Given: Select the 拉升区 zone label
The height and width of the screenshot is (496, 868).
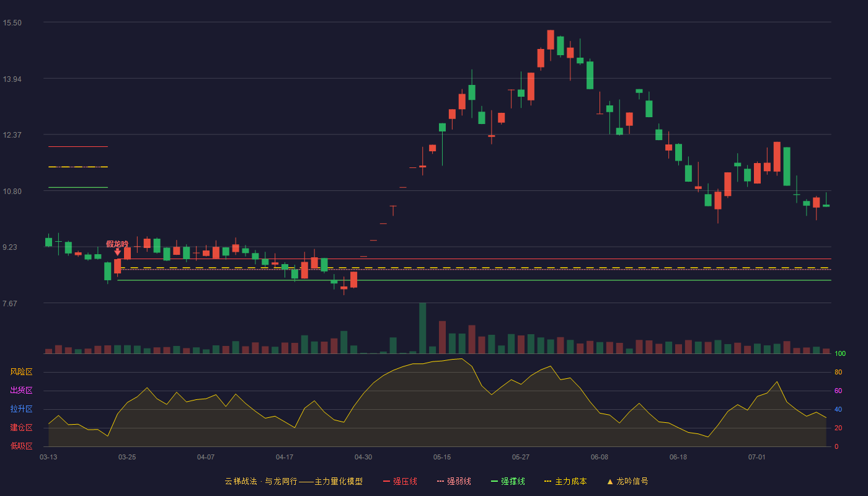Looking at the screenshot, I should click(x=21, y=409).
